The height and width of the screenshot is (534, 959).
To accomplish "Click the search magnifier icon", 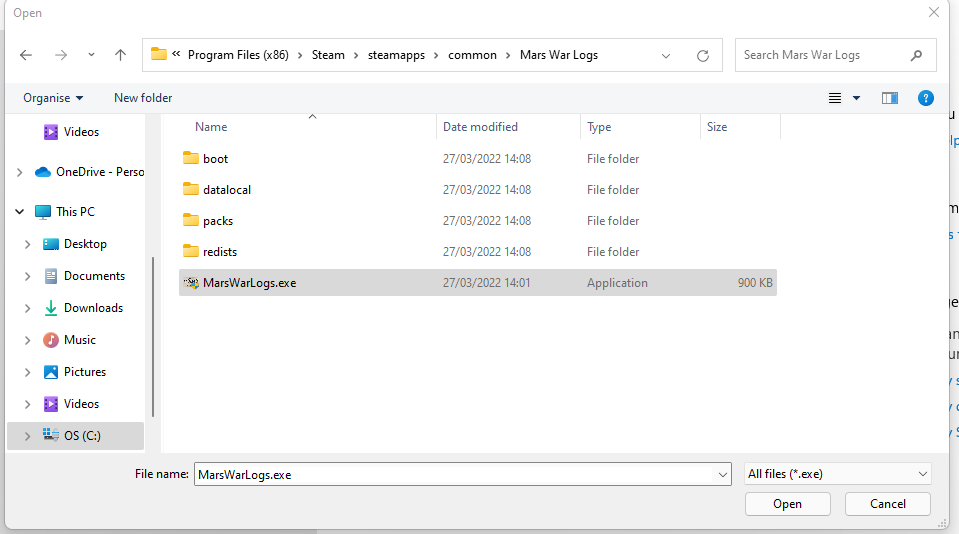I will (916, 55).
